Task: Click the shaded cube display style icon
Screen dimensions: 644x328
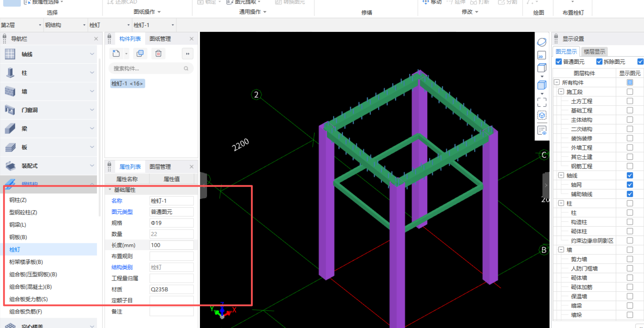Action: (542, 85)
